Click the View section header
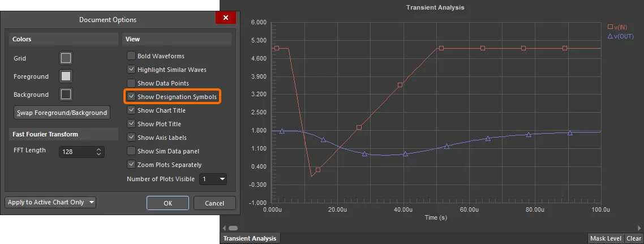This screenshot has width=644, height=244. coord(132,39)
